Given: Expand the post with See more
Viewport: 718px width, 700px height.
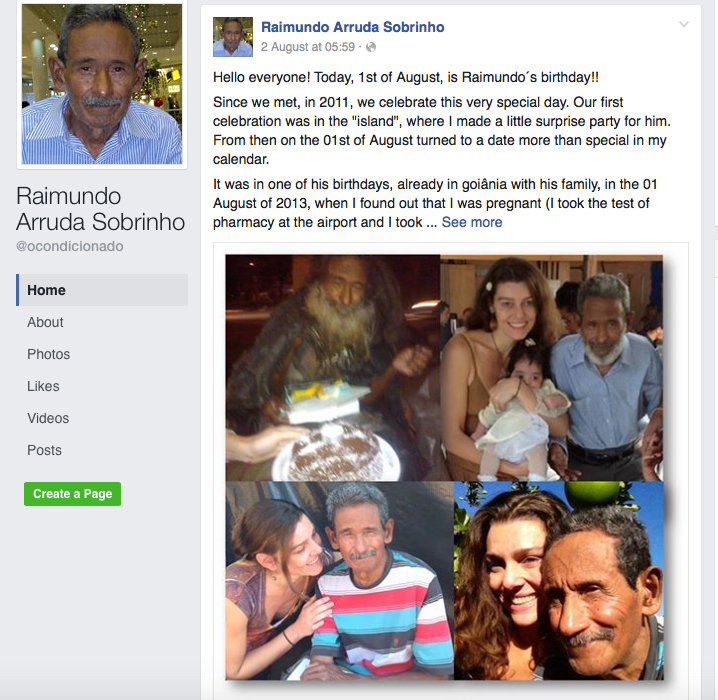Looking at the screenshot, I should pos(472,222).
